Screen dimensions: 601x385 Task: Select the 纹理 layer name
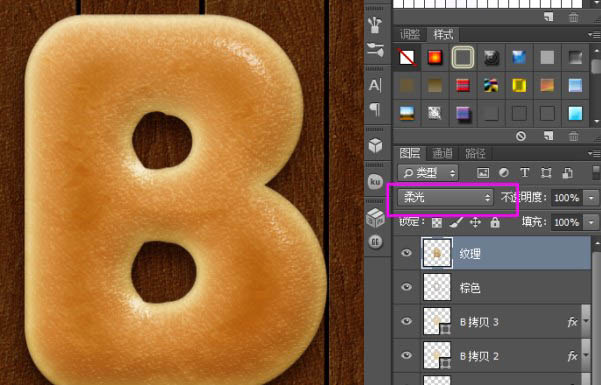click(470, 254)
